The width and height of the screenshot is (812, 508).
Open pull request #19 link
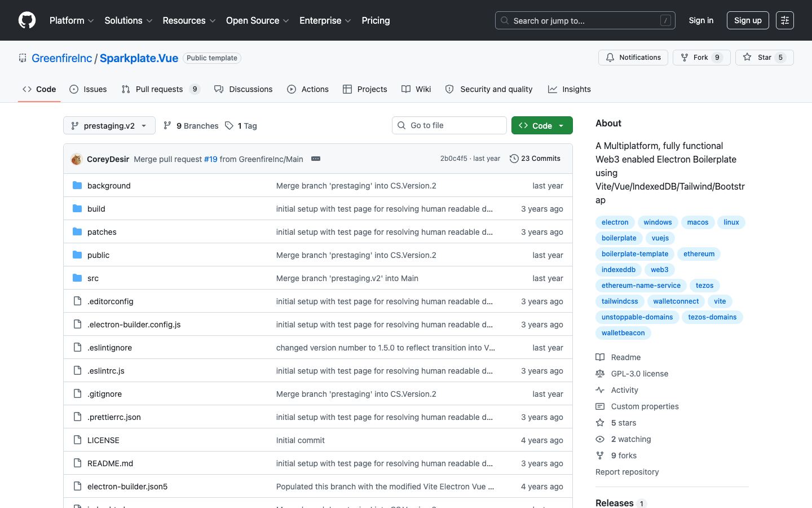(x=210, y=159)
